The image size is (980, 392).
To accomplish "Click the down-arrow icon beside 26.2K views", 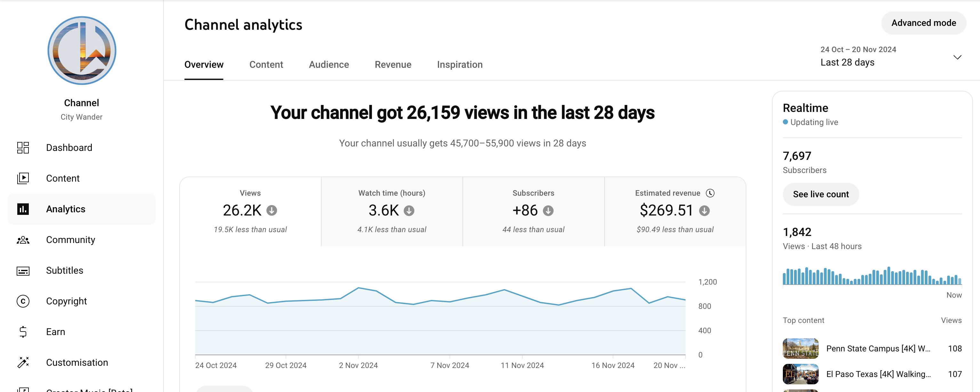I will tap(272, 211).
